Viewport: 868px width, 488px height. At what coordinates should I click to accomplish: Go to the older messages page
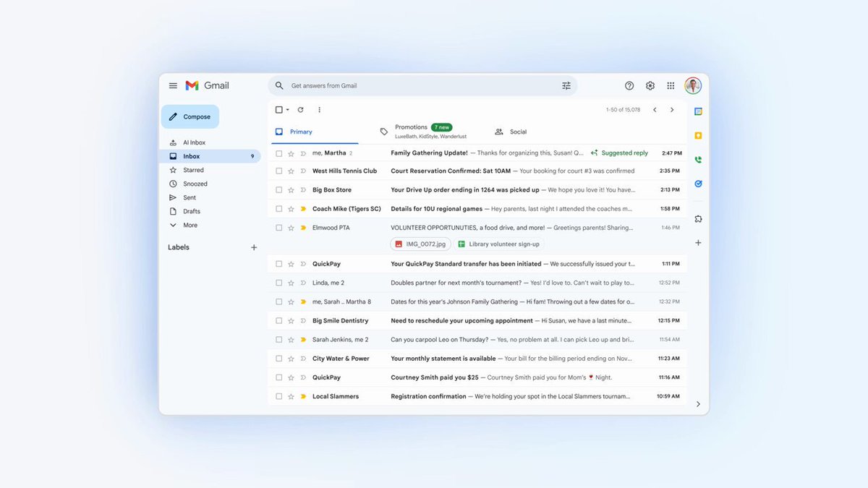[672, 110]
